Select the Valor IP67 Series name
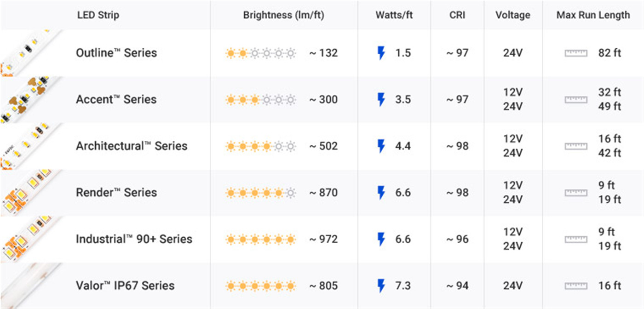This screenshot has height=309, width=644. [125, 286]
